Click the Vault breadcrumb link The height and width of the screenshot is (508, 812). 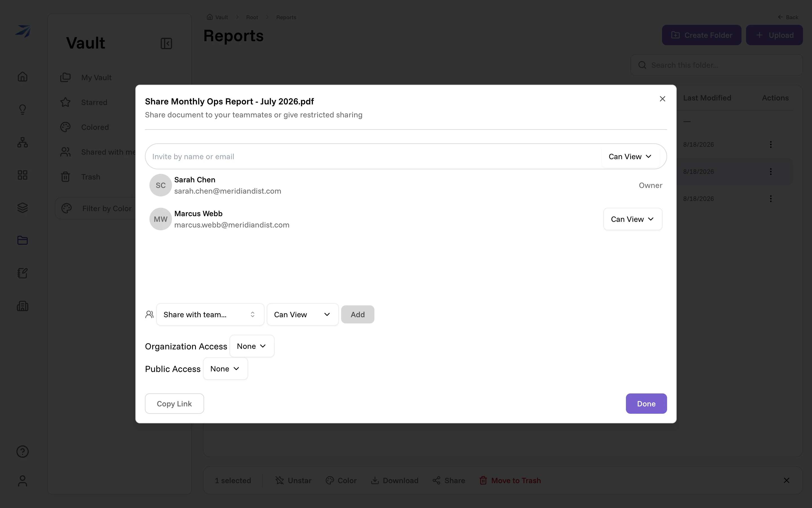217,17
